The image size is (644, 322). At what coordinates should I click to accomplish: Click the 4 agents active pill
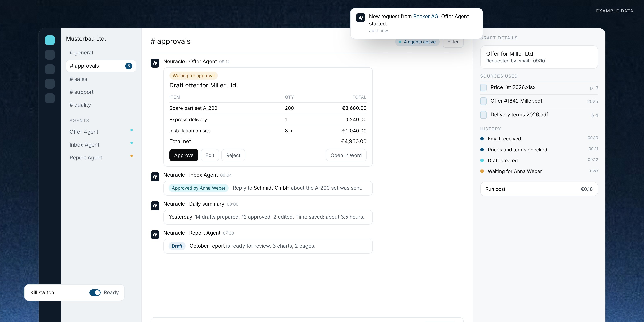click(417, 42)
